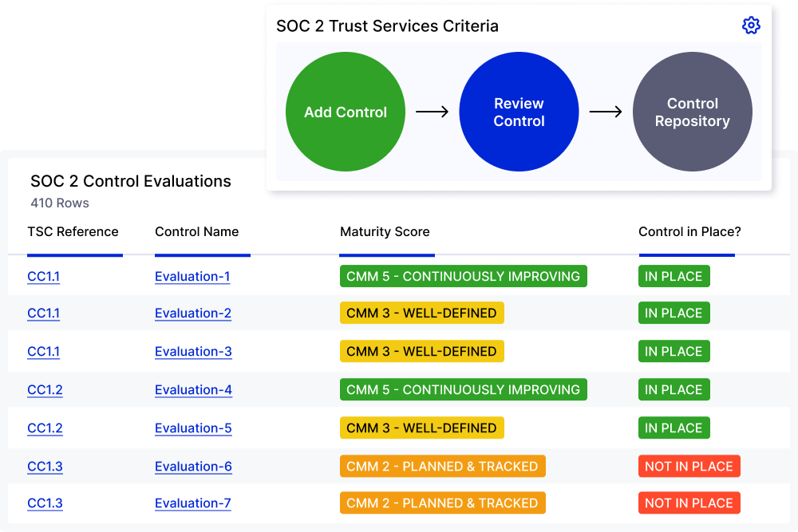The width and height of the screenshot is (798, 532).
Task: Click the green Add Control circle
Action: pos(346,112)
